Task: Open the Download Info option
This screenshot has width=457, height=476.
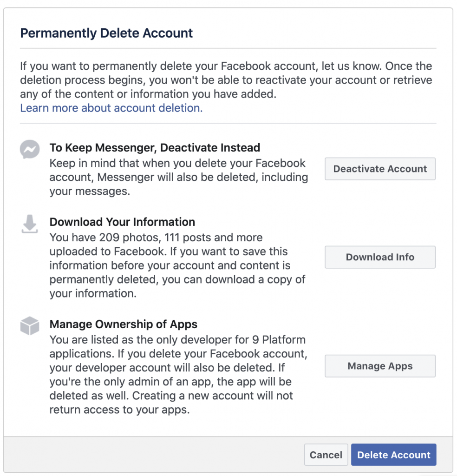Action: point(380,257)
